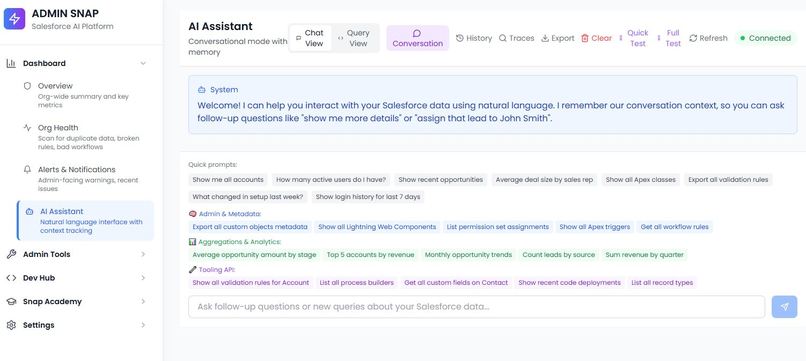Click 'List all record types' prompt
The height and width of the screenshot is (361, 806).
662,283
